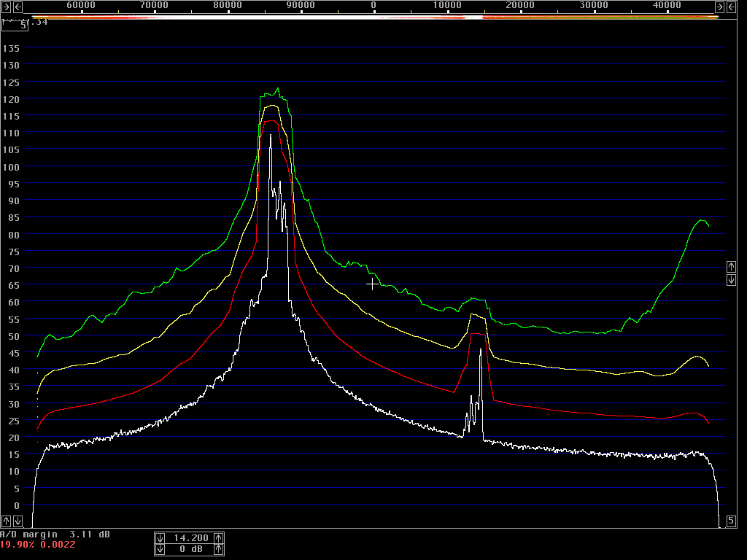Click the 0 dB gain value box

coord(190,549)
